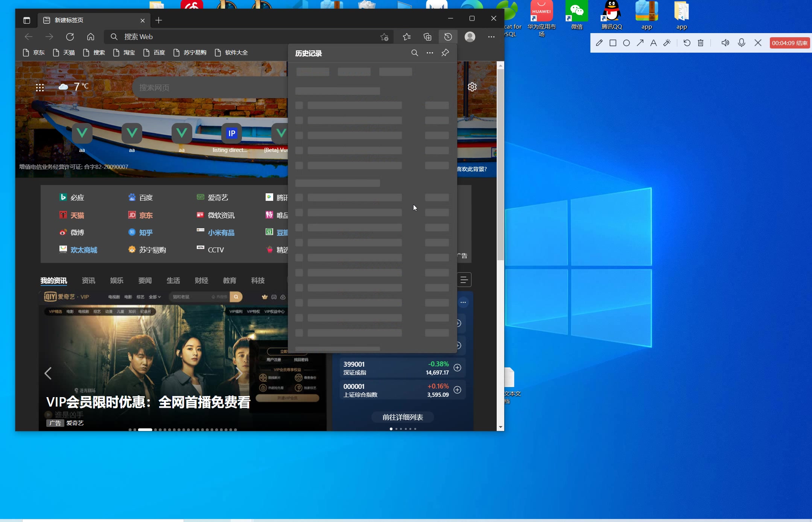Switch to the 娱乐 news tab

(x=117, y=281)
